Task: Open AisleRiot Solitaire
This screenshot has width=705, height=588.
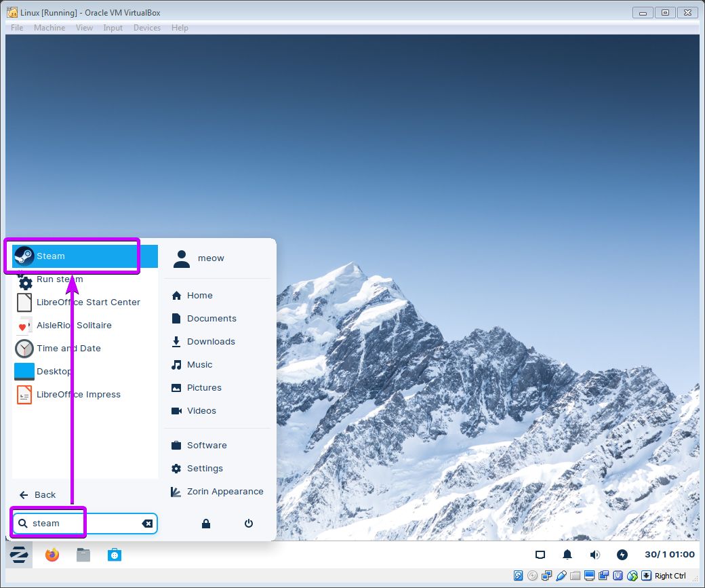Action: (85, 326)
